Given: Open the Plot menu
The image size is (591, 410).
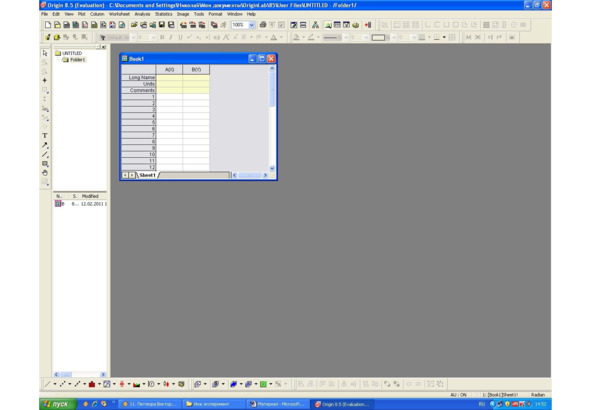Looking at the screenshot, I should point(81,14).
